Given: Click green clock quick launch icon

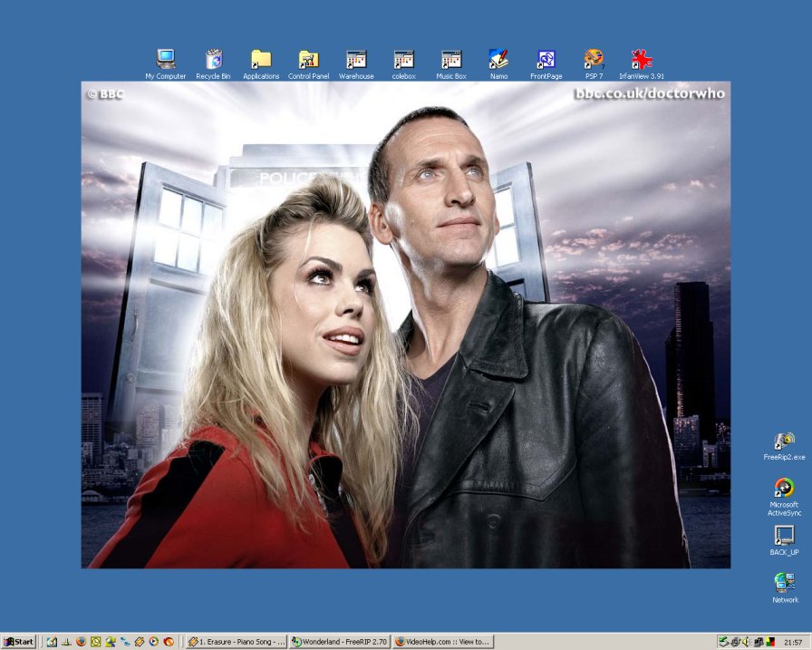Looking at the screenshot, I should pos(95,642).
